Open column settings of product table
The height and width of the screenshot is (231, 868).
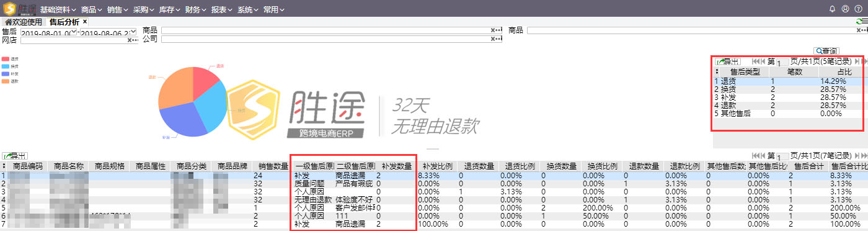click(4, 166)
